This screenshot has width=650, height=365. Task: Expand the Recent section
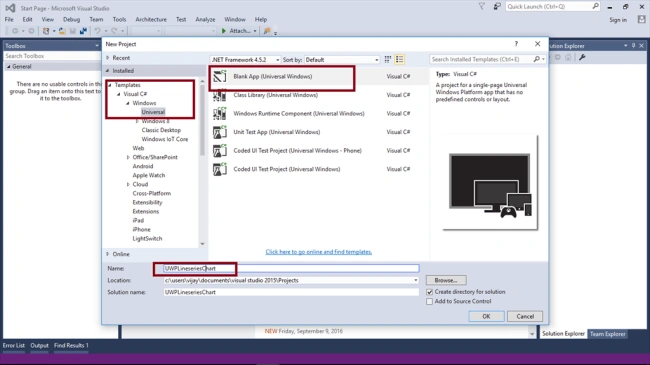108,58
